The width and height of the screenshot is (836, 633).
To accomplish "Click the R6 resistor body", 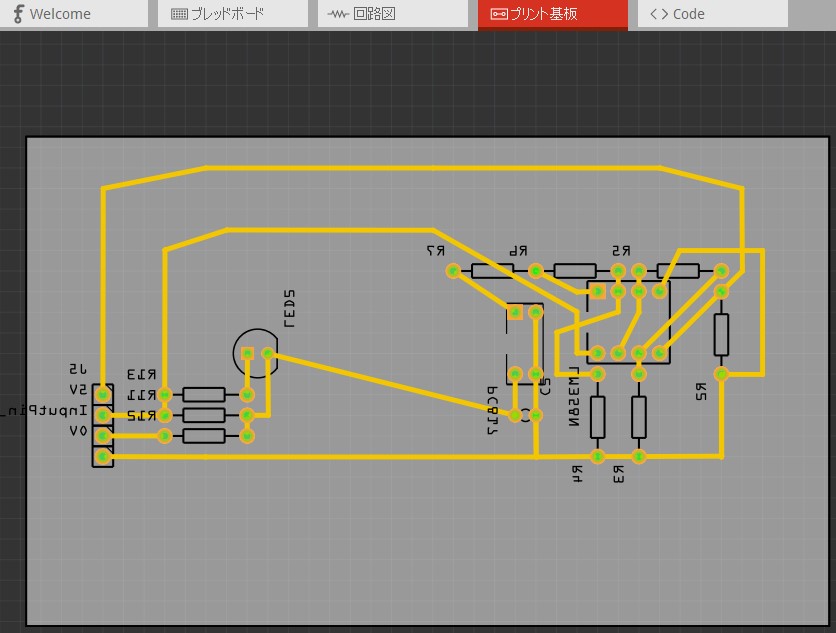I will click(576, 270).
